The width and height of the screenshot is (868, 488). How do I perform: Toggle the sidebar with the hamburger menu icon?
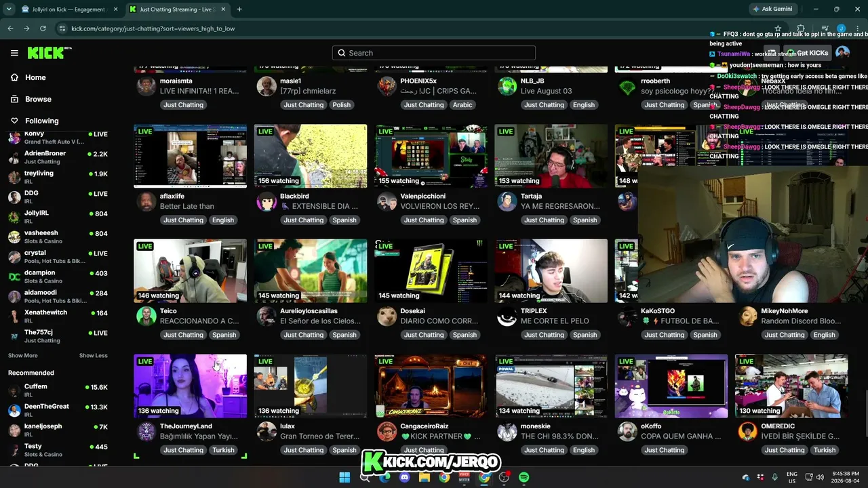point(14,53)
